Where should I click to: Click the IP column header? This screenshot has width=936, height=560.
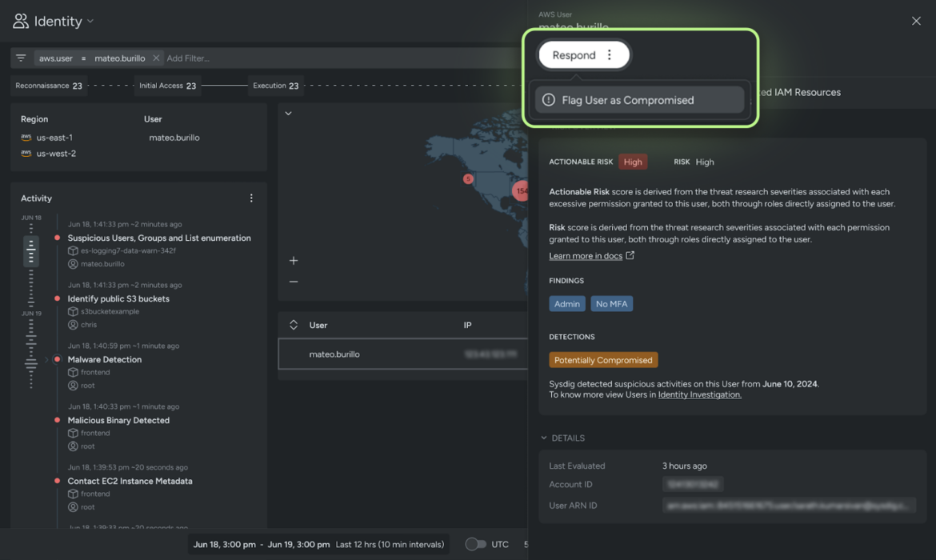point(467,325)
